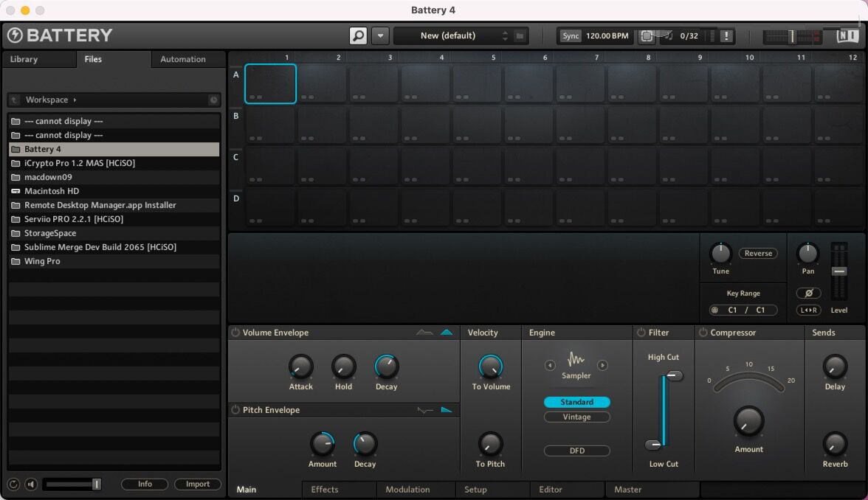Image resolution: width=868 pixels, height=500 pixels.
Task: Select Serviio PRO 2.2.1 [HCiSO] folder
Action: 114,219
